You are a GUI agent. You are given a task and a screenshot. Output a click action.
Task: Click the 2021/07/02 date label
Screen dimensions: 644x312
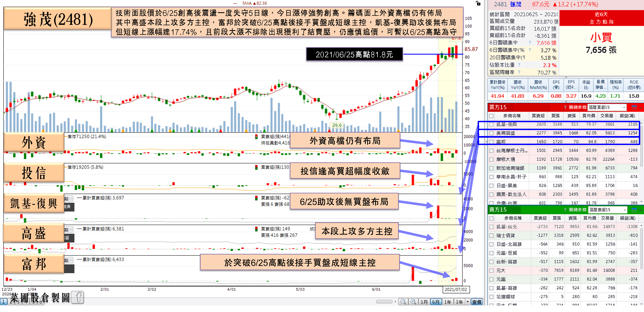[456, 289]
